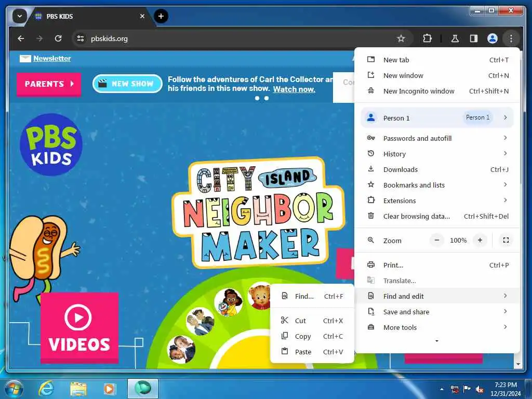Choose Cut in the edit submenu
The width and height of the screenshot is (532, 399).
[312, 321]
